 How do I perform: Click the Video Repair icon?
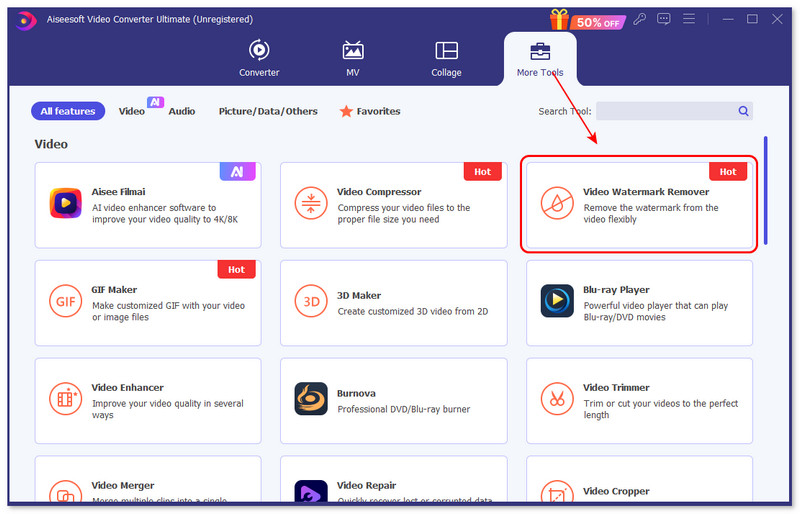pyautogui.click(x=311, y=491)
